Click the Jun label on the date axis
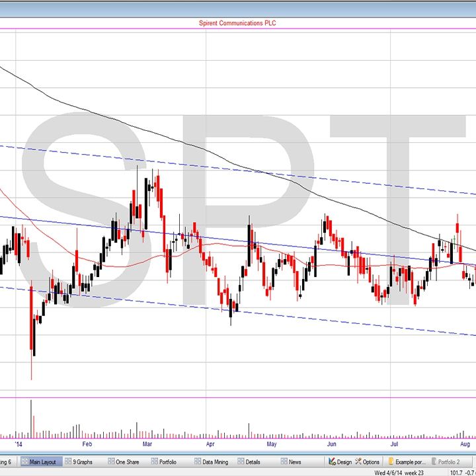 pos(331,444)
